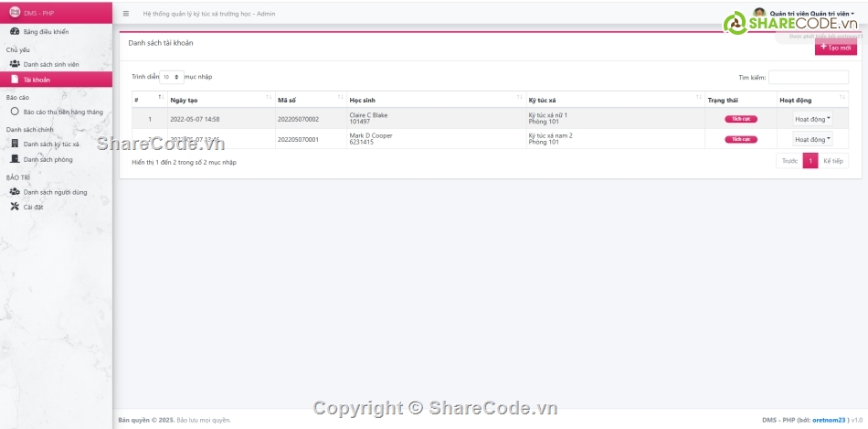
Task: Open Danh sách phòng door icon
Action: click(15, 159)
